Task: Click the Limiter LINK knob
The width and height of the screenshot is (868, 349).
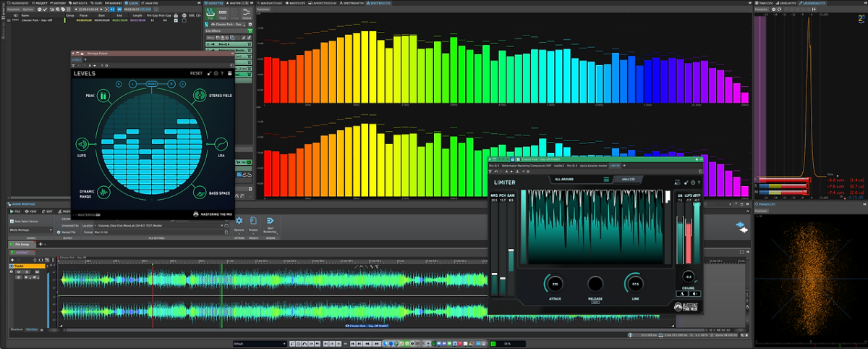Action: 635,284
